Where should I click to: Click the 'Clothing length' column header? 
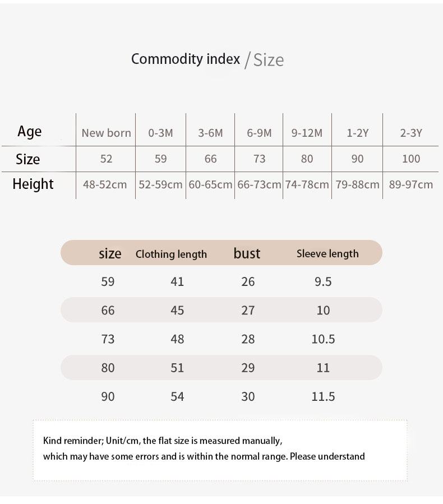pos(171,254)
